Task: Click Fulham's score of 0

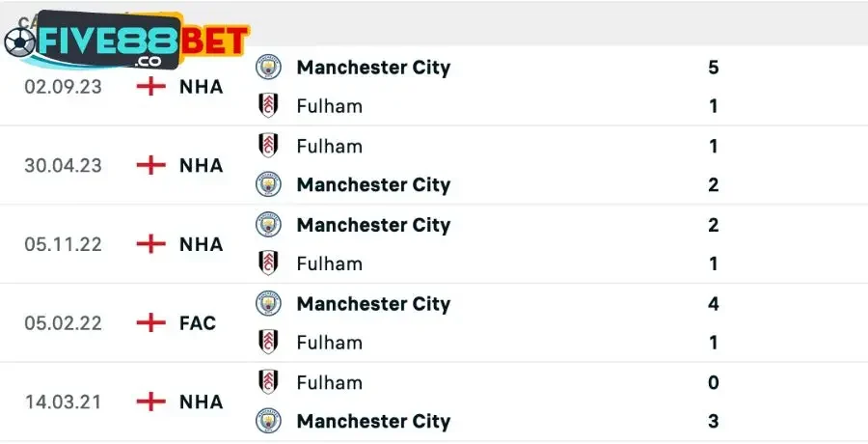Action: point(713,382)
